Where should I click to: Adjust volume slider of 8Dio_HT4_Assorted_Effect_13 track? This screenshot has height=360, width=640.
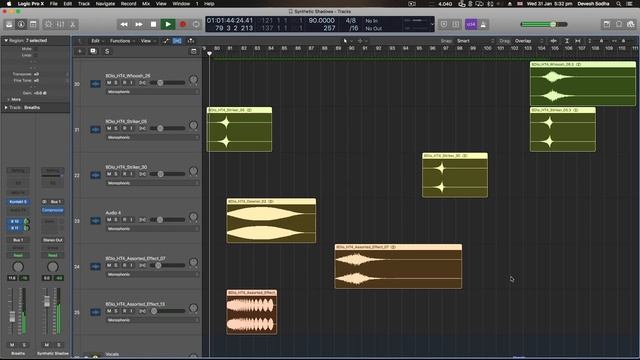167,311
